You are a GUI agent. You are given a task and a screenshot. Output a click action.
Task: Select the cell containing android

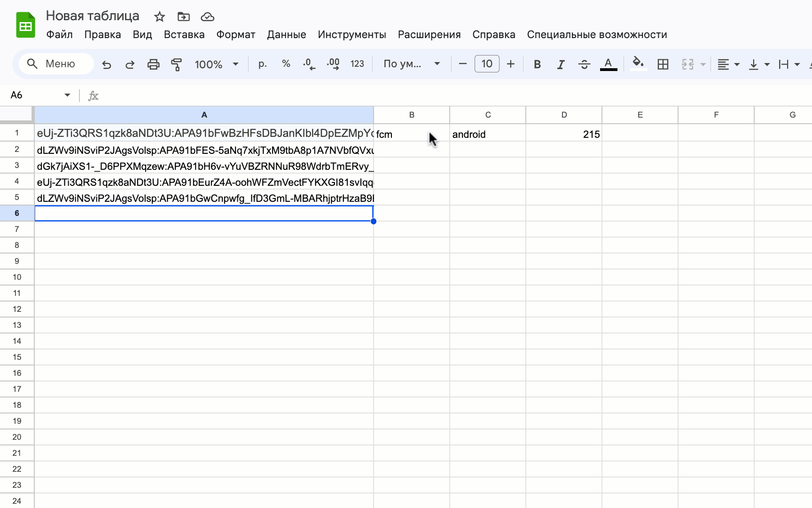tap(487, 134)
